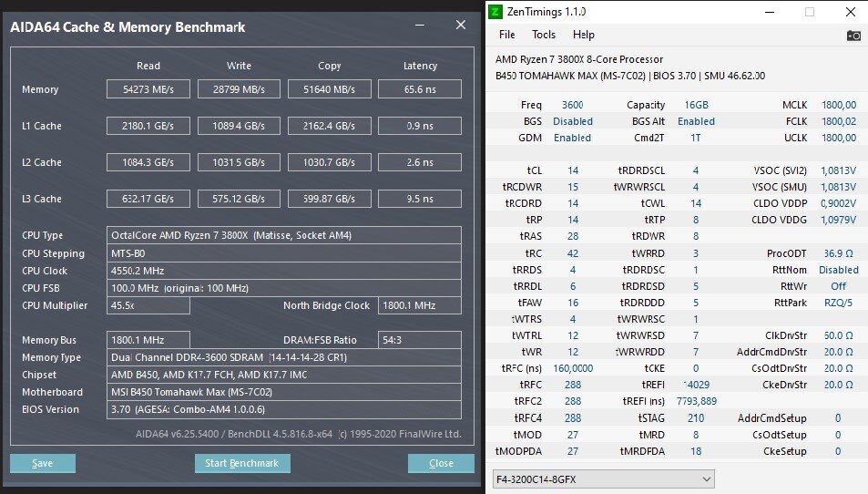The height and width of the screenshot is (494, 868).
Task: Minimize the AIDA64 benchmark window
Action: [x=420, y=25]
